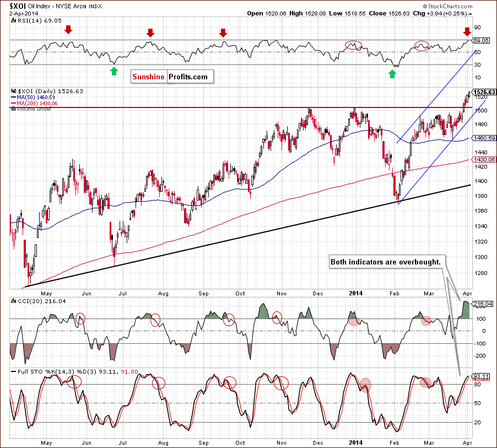This screenshot has height=448, width=497.
Task: Click the $XOI (Daily) 1526.63 legend entry
Action: (50, 91)
